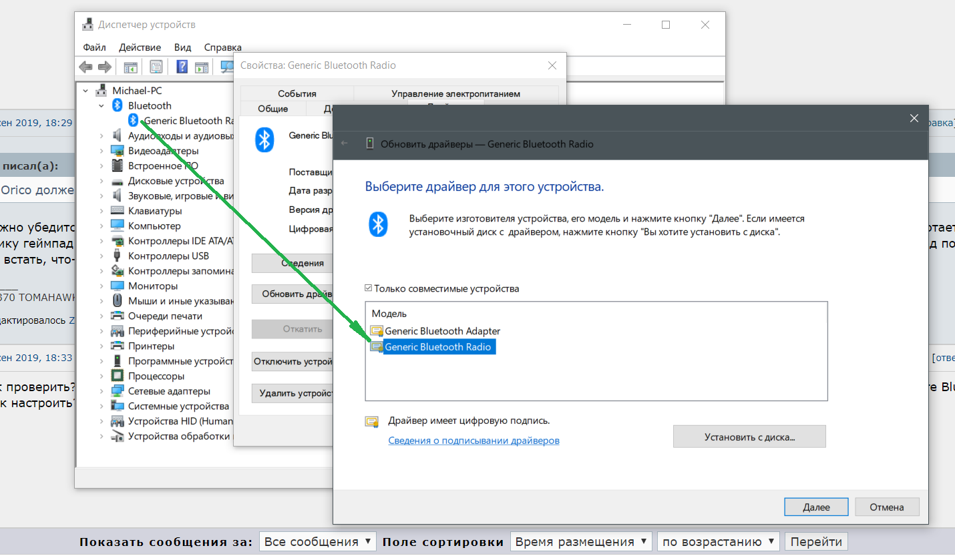The height and width of the screenshot is (560, 955).
Task: Click the Мыши mouse icon in the tree
Action: [118, 301]
